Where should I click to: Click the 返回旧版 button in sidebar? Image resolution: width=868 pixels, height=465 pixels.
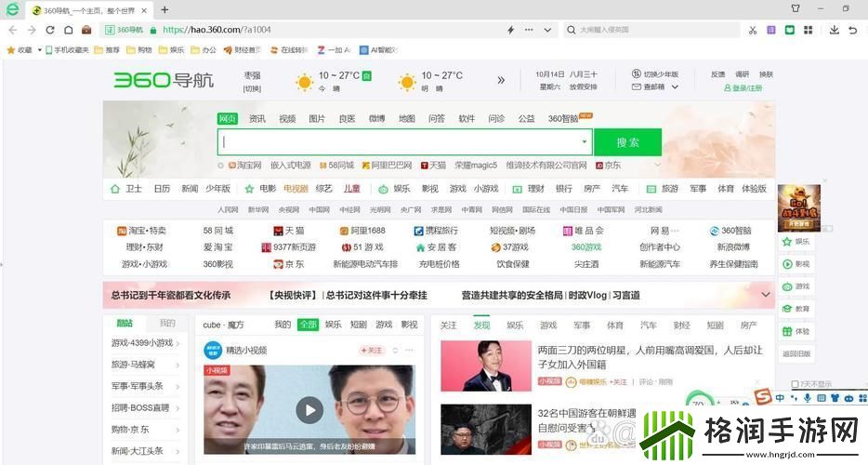tap(796, 353)
